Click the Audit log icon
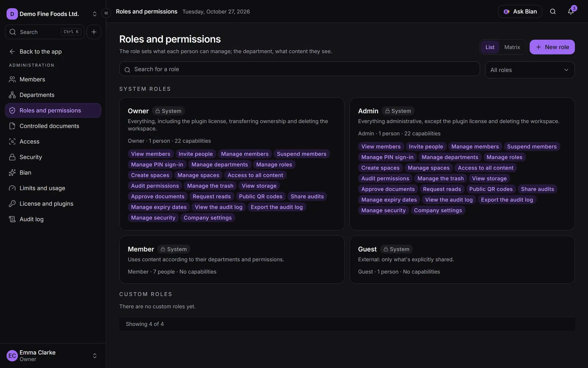 [x=12, y=219]
